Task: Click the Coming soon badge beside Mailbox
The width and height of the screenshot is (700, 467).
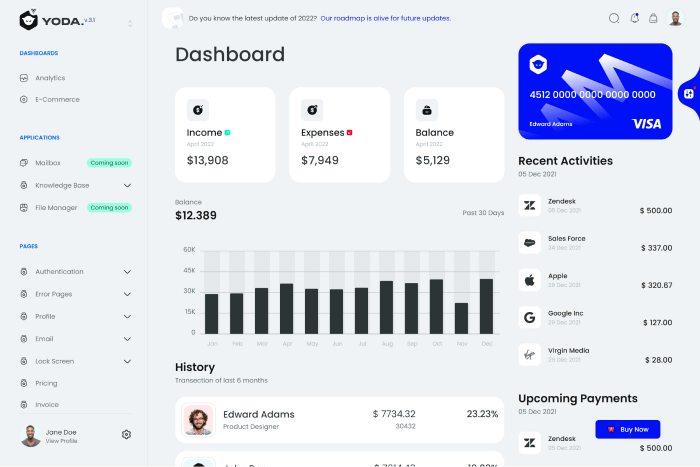Action: pyautogui.click(x=109, y=163)
